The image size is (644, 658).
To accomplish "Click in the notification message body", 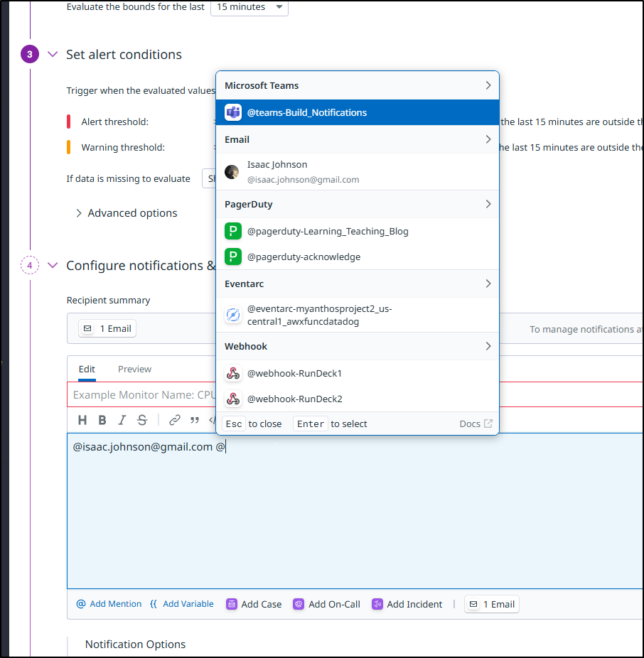I will (355, 511).
